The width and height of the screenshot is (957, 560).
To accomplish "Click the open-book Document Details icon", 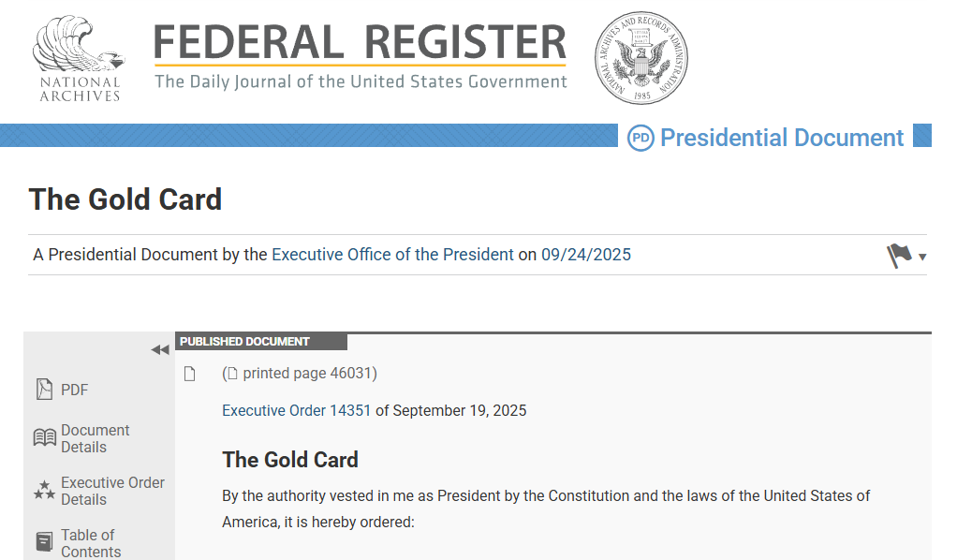I will pyautogui.click(x=44, y=438).
